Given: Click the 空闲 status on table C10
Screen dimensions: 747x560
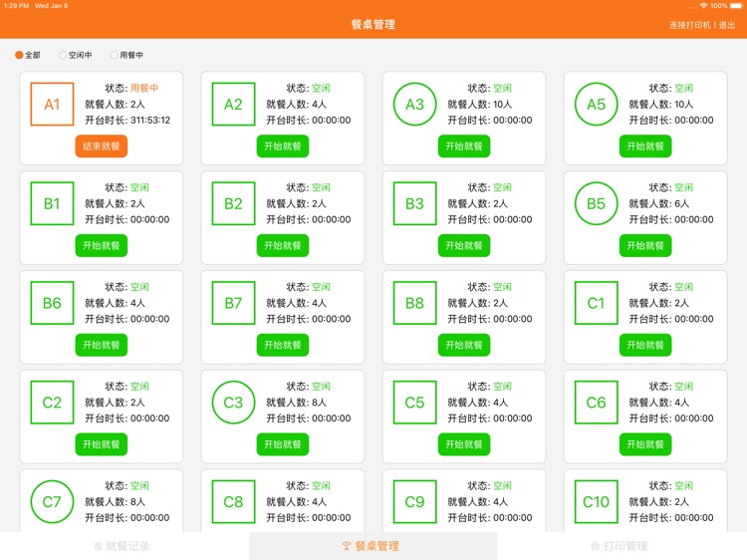Looking at the screenshot, I should (x=683, y=485).
